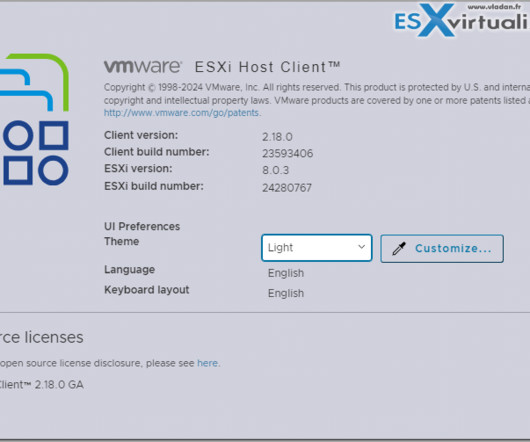The image size is (530, 442).
Task: Click the Keyboard layout value English
Action: [286, 293]
